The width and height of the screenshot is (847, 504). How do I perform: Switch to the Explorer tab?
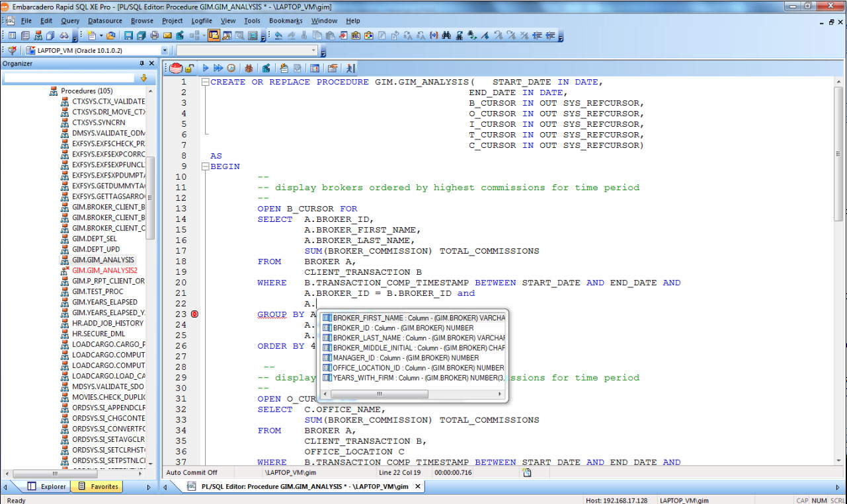pyautogui.click(x=47, y=487)
